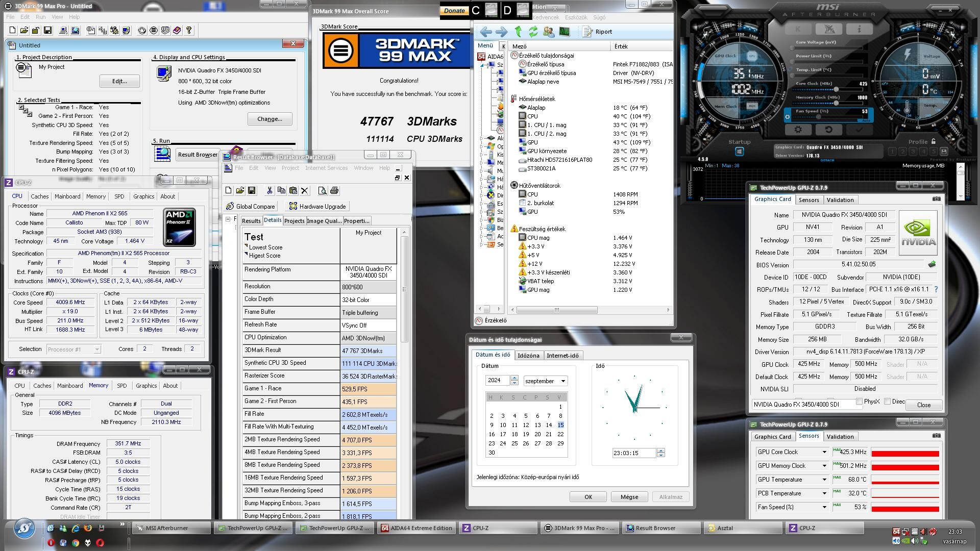Click Afterburner save profile floppy icon
Image resolution: width=980 pixels, height=551 pixels.
(944, 152)
